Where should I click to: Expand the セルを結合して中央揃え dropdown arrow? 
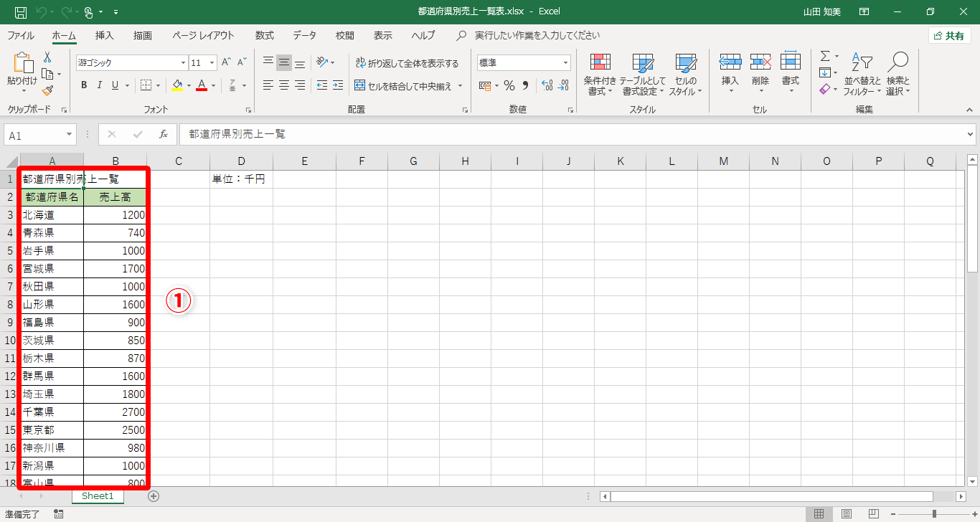click(x=461, y=86)
